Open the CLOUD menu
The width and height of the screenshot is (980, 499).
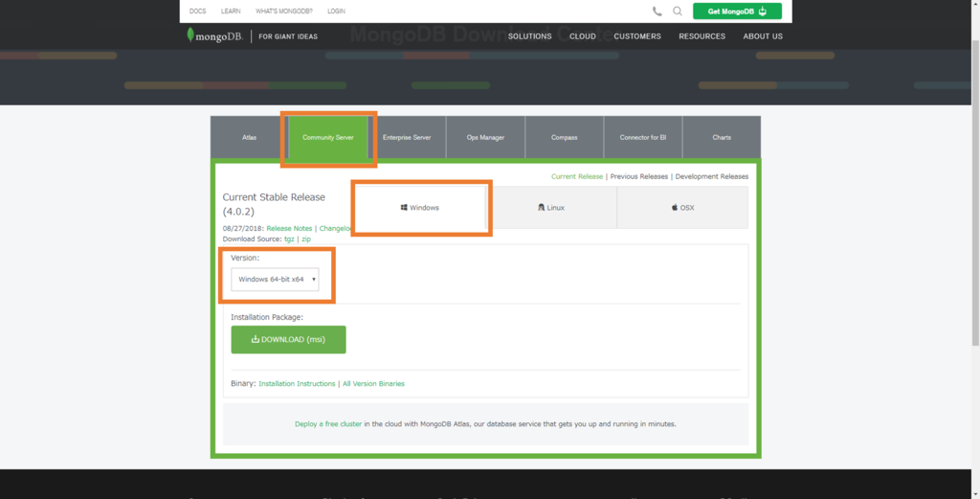583,36
